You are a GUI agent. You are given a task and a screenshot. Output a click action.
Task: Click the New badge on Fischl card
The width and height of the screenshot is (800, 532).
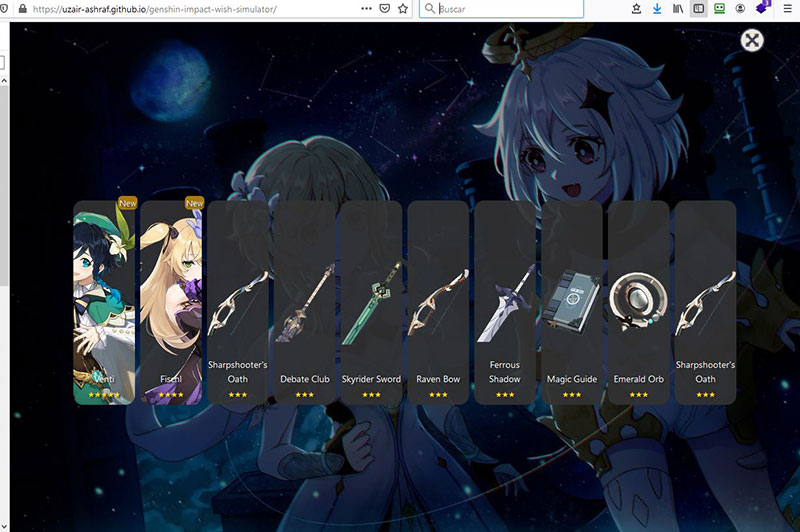(194, 203)
